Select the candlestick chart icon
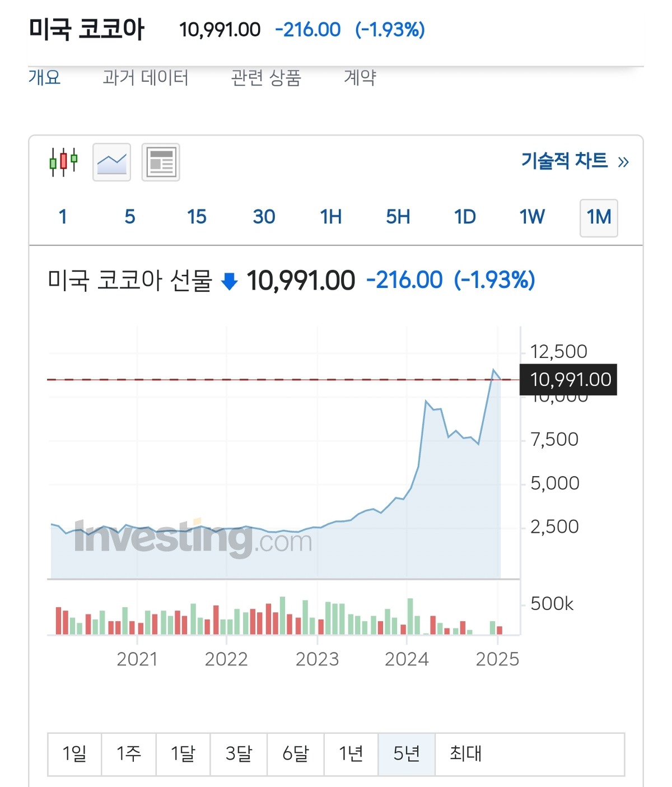 [x=63, y=162]
